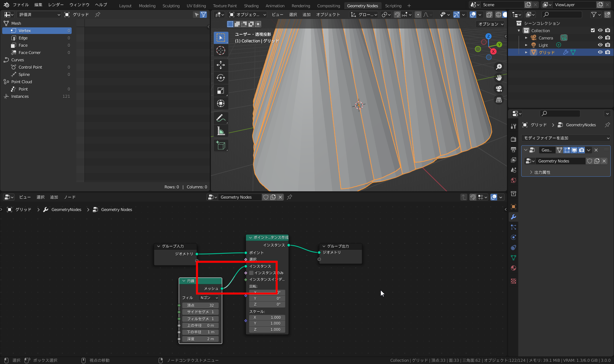Switch to the Shading workspace tab
Image resolution: width=614 pixels, height=364 pixels.
click(x=251, y=6)
